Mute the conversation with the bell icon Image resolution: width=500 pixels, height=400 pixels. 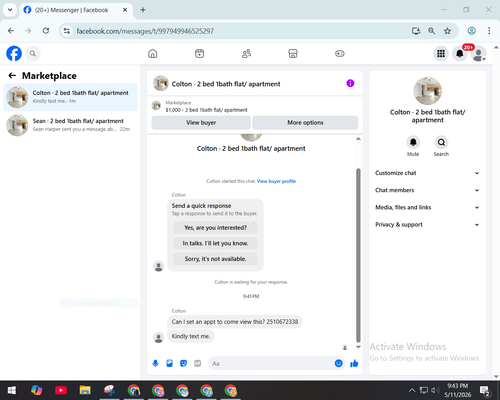413,143
